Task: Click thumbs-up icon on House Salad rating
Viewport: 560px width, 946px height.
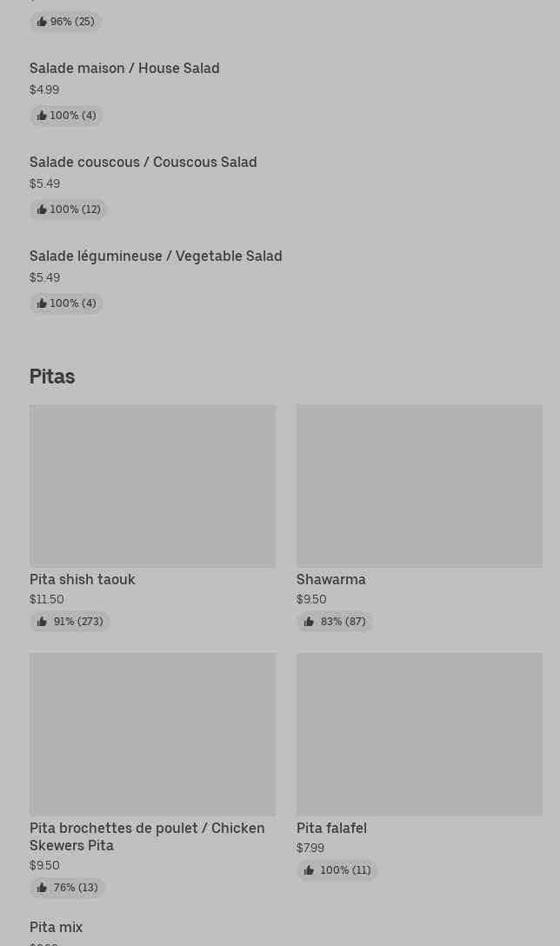Action: pos(42,116)
